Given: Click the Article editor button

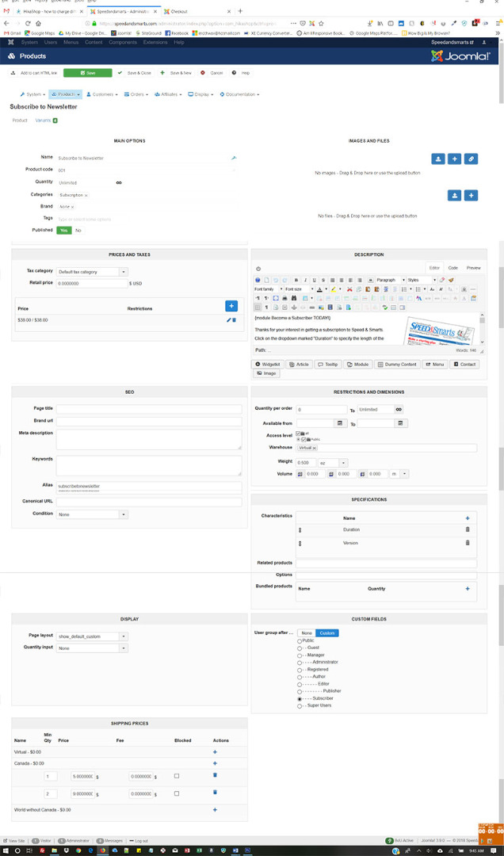Looking at the screenshot, I should (x=299, y=364).
